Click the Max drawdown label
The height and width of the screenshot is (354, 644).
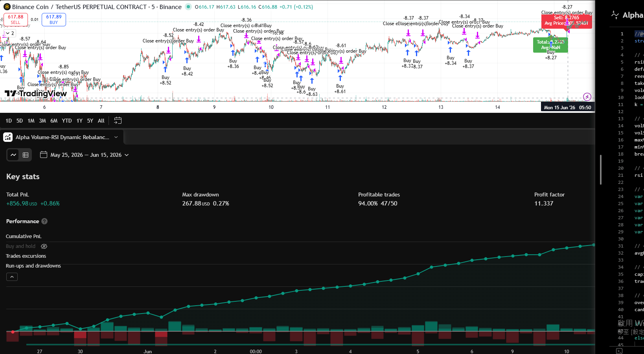pyautogui.click(x=201, y=194)
